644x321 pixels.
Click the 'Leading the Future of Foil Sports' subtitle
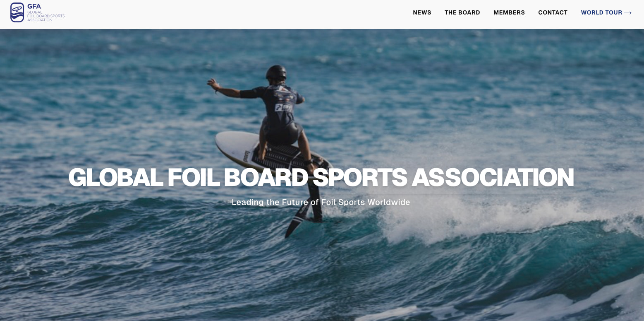click(x=321, y=202)
